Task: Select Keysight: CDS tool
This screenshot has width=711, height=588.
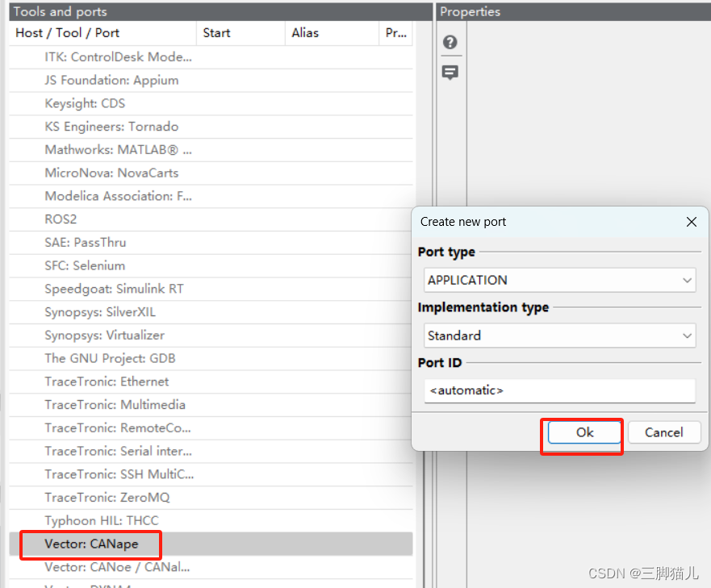Action: click(x=211, y=103)
